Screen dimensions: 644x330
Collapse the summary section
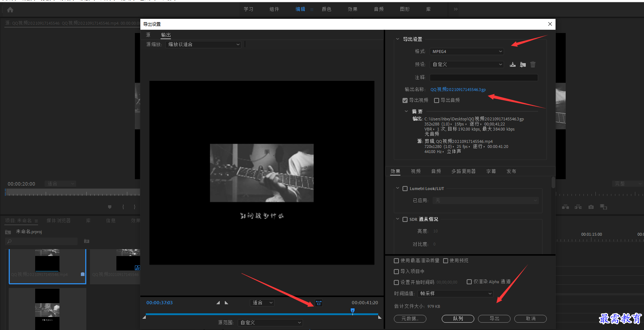pyautogui.click(x=406, y=111)
